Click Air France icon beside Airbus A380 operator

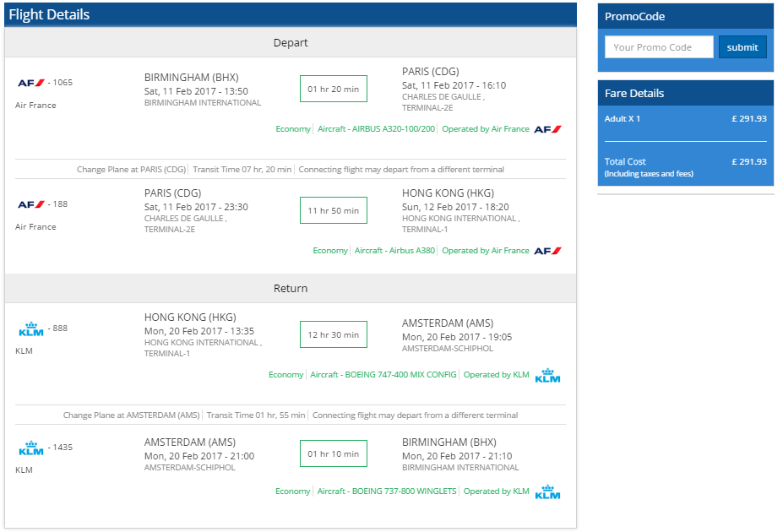pyautogui.click(x=548, y=251)
